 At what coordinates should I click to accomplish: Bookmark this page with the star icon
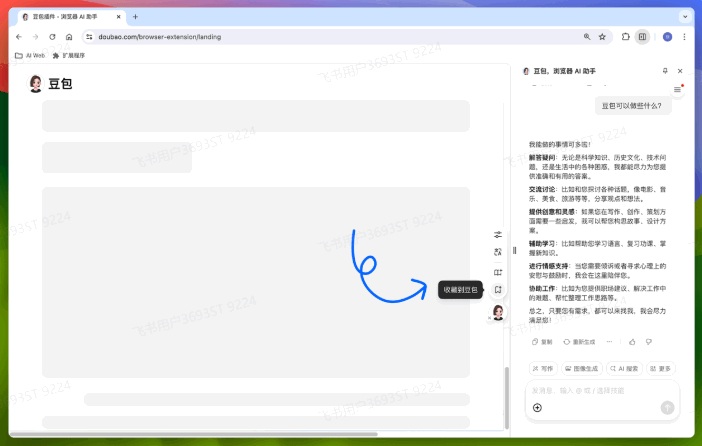click(x=602, y=37)
